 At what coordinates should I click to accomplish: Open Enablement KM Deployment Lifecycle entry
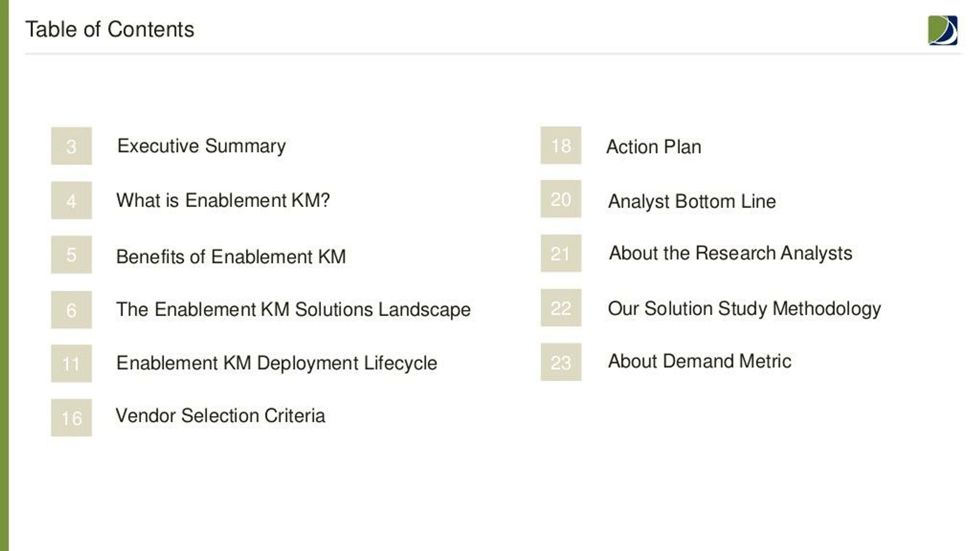(276, 363)
